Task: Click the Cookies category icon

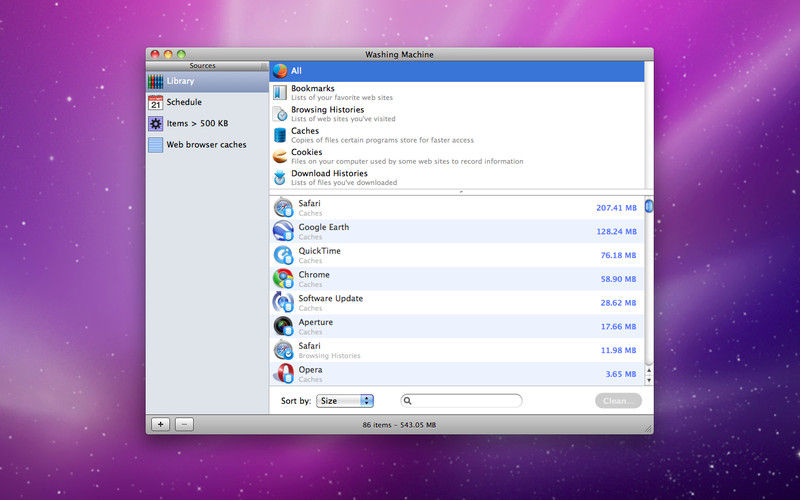Action: click(280, 156)
